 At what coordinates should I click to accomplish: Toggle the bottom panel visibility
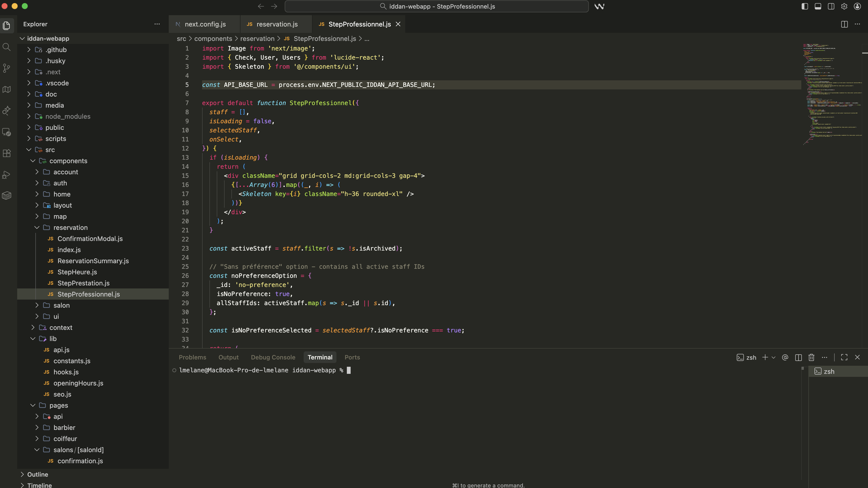coord(818,6)
